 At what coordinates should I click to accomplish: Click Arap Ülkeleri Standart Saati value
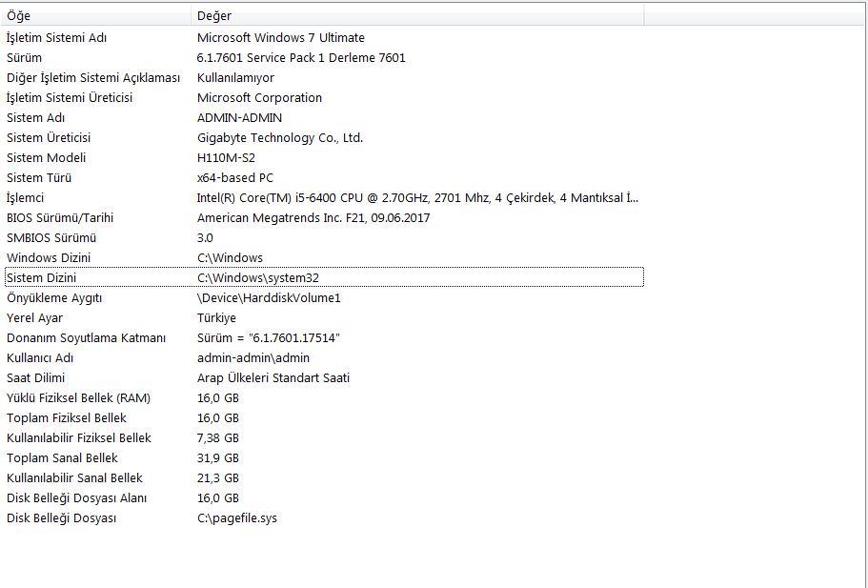coord(273,378)
